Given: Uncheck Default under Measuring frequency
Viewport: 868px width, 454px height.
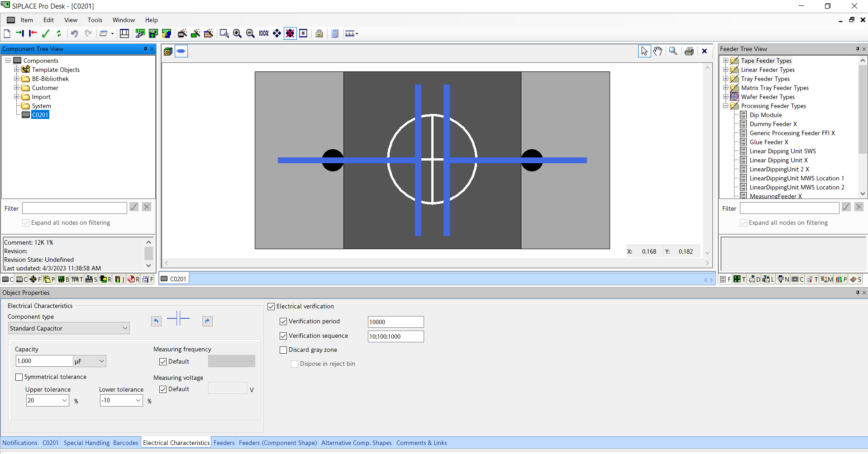Looking at the screenshot, I should click(163, 362).
